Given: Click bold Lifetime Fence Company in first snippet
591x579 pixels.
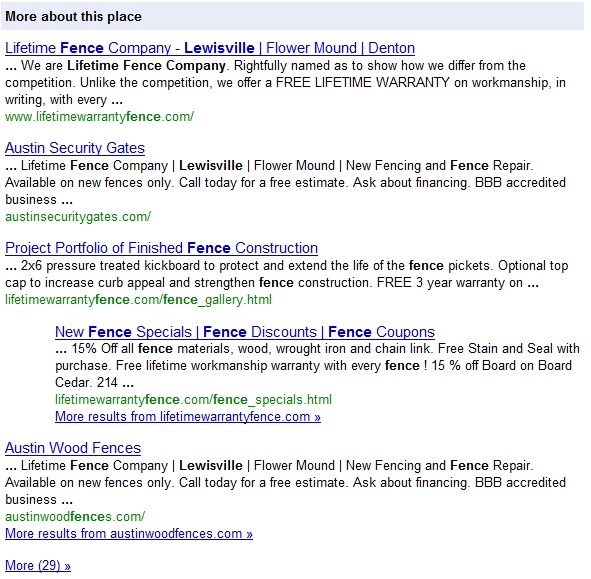Looking at the screenshot, I should [146, 66].
